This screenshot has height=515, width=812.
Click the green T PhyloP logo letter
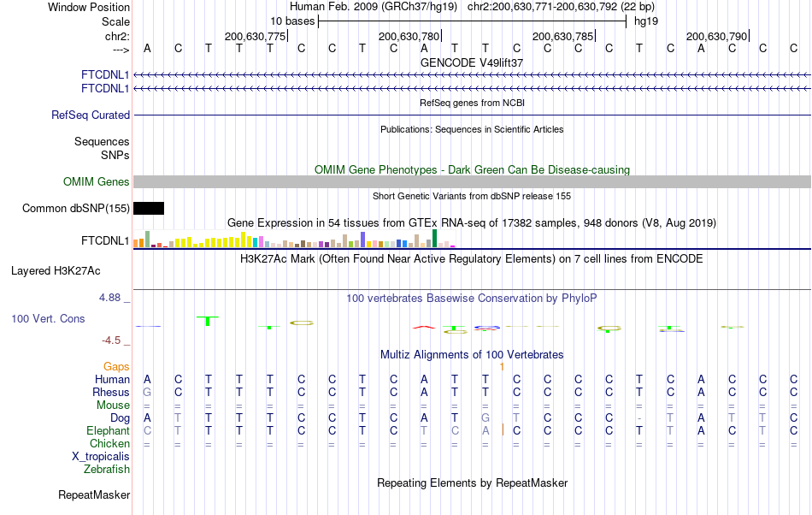point(208,321)
